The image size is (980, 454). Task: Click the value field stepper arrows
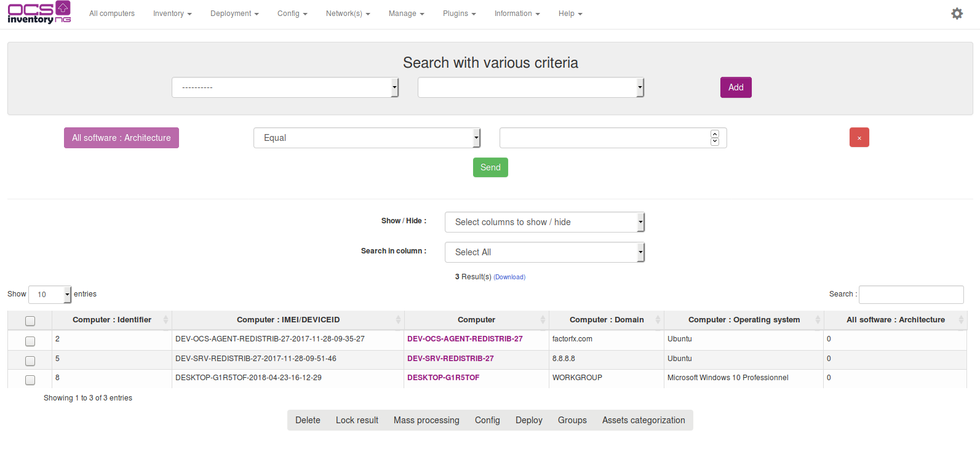coord(714,138)
